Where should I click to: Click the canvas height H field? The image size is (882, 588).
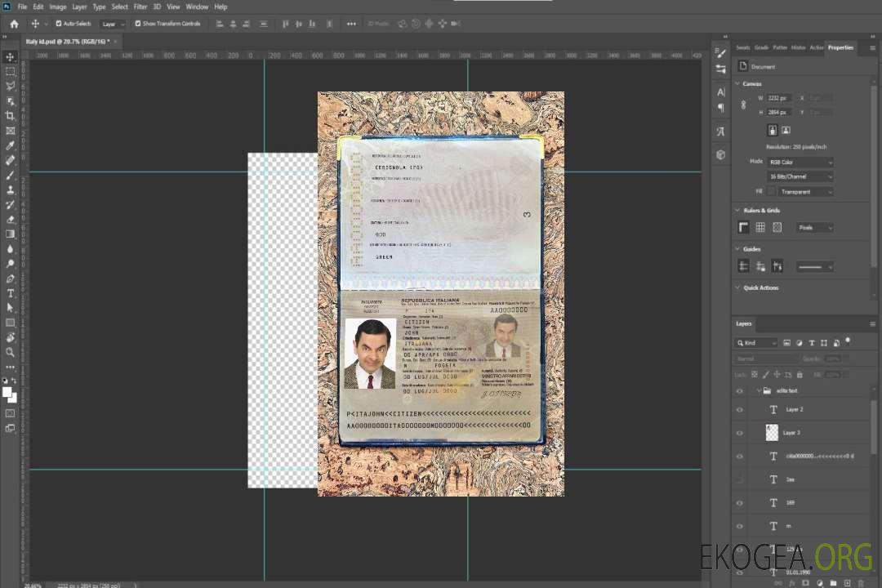pyautogui.click(x=779, y=113)
